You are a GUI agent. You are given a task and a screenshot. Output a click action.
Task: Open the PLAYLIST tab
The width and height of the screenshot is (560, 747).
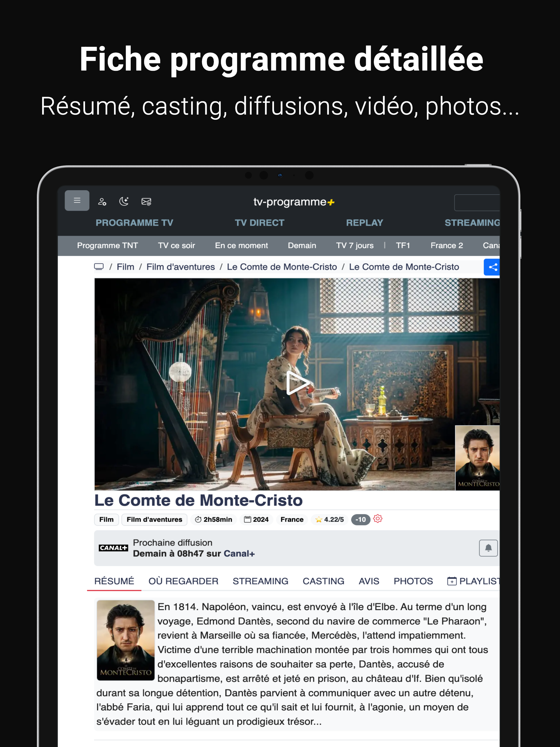click(x=473, y=581)
